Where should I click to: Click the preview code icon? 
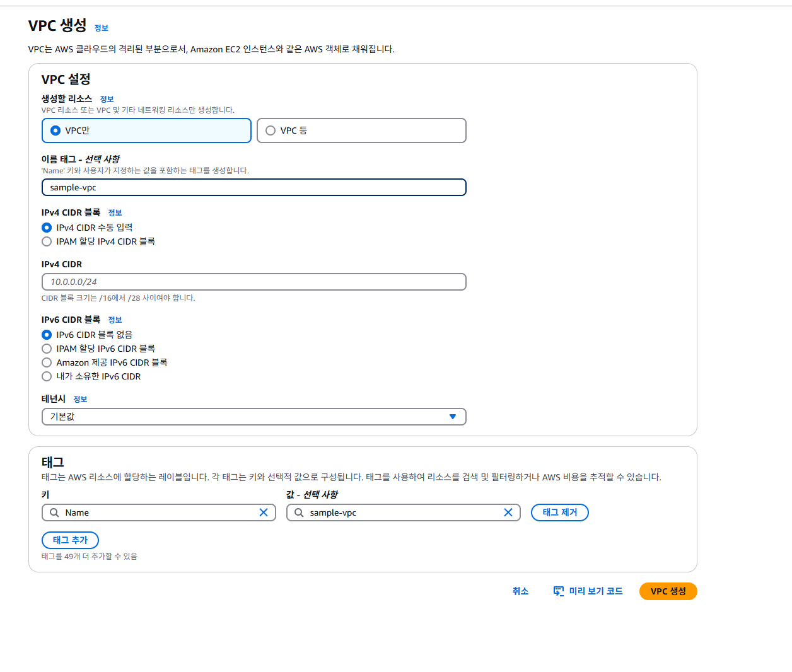pos(559,591)
